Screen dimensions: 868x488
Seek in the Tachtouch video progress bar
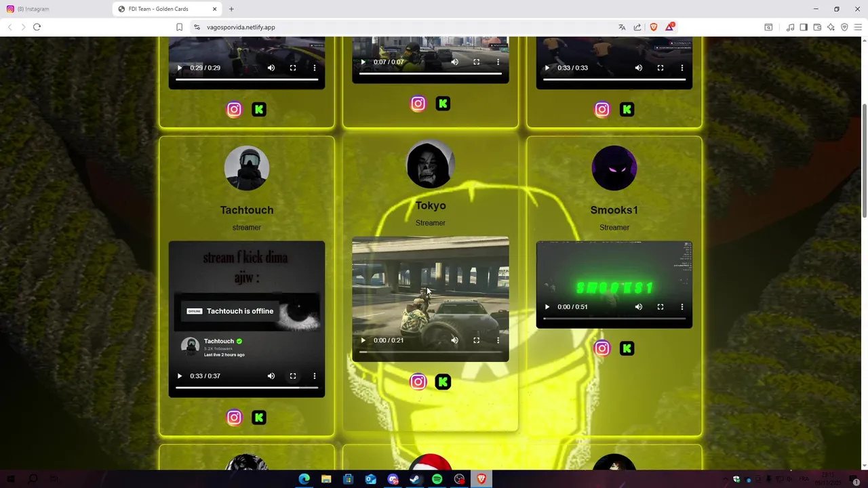(247, 388)
